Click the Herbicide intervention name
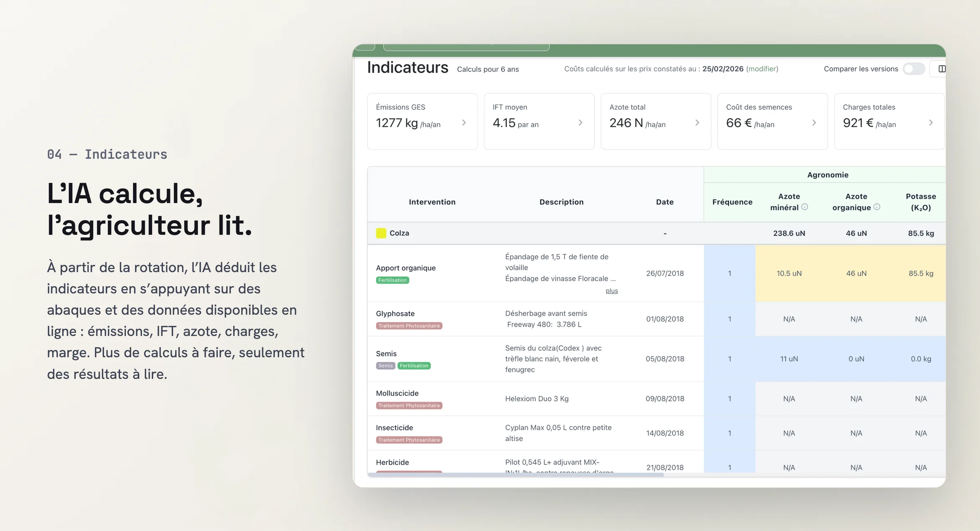The image size is (980, 531). pos(392,462)
